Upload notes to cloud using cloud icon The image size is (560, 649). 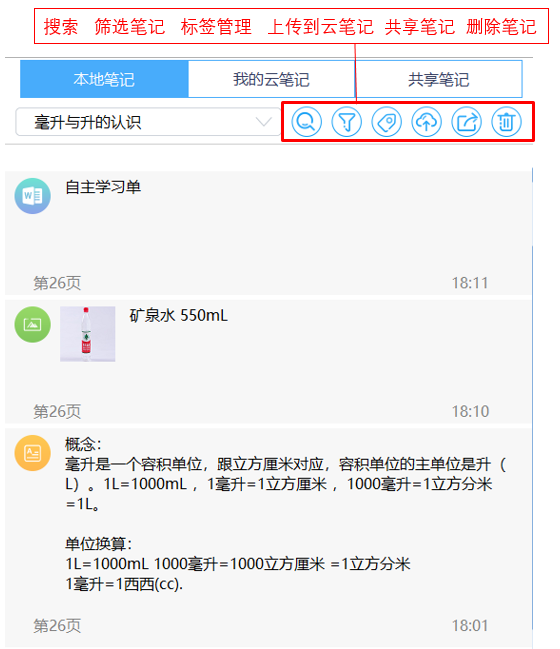(426, 122)
